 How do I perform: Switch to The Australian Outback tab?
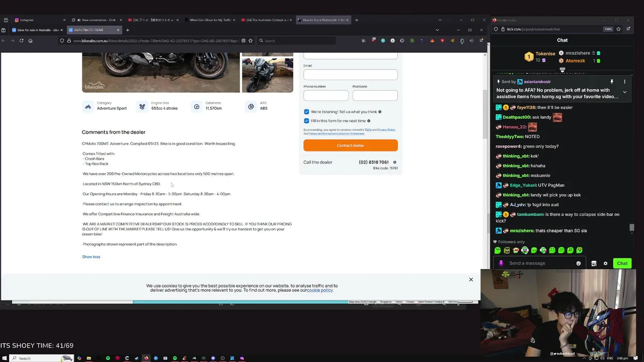[x=267, y=20]
